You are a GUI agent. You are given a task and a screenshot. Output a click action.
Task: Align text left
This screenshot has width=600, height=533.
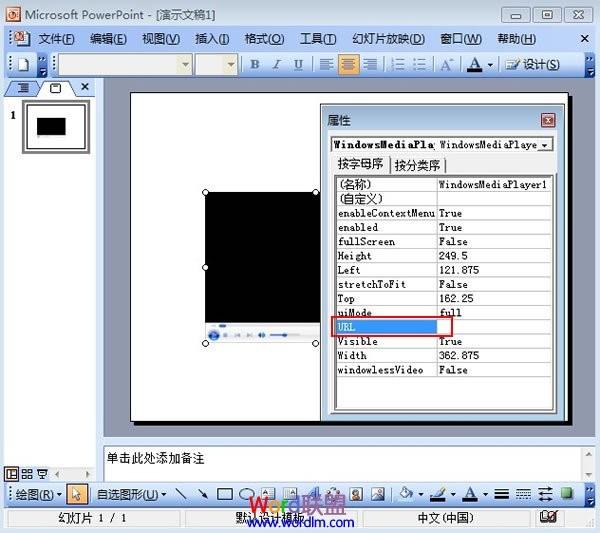tap(326, 64)
